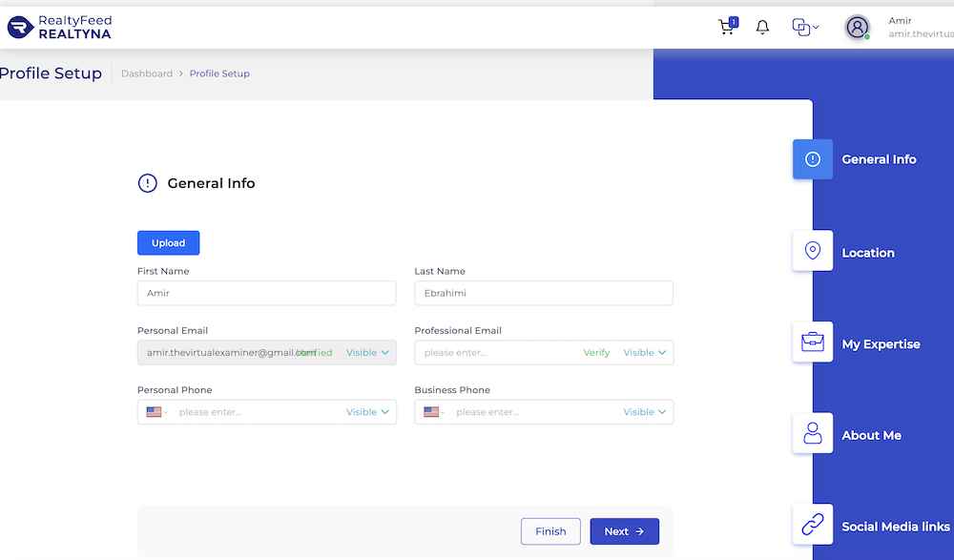Image resolution: width=954 pixels, height=560 pixels.
Task: Click the user avatar icon
Action: pyautogui.click(x=858, y=28)
